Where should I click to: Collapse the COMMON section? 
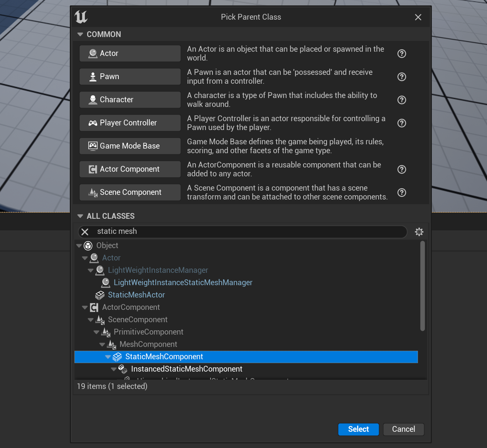[x=80, y=34]
